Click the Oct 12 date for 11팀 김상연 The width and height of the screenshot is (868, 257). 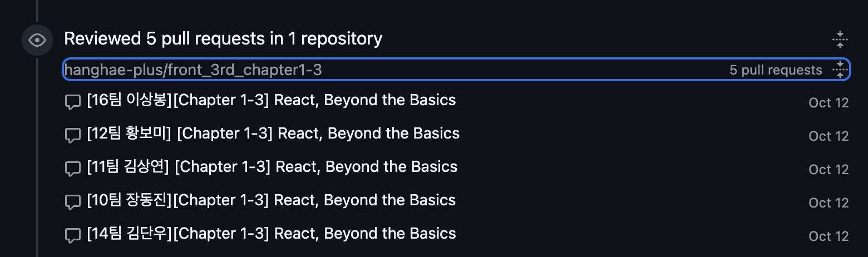tap(828, 170)
